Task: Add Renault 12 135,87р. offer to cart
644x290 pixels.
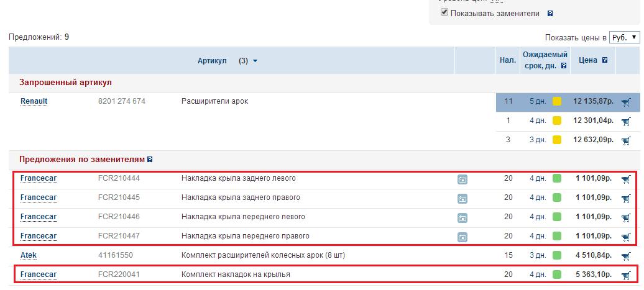Action: pos(626,102)
